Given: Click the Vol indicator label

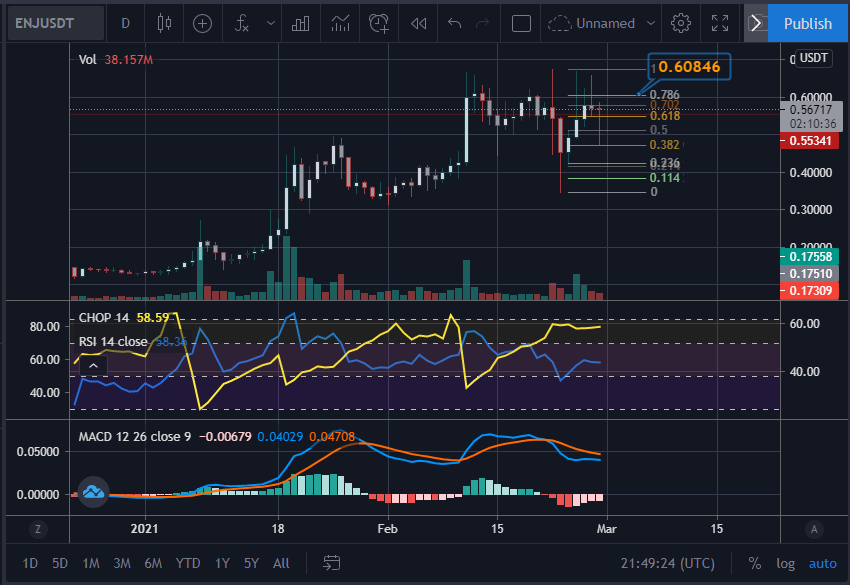Looking at the screenshot, I should tap(87, 60).
